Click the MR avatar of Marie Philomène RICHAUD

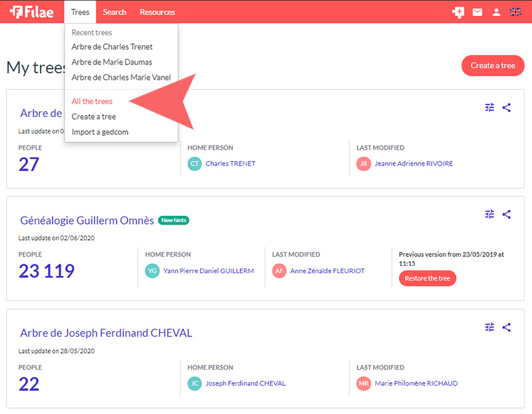[363, 383]
